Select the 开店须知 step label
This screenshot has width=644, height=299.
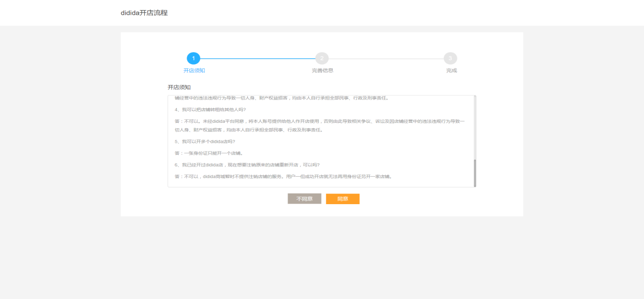point(193,70)
